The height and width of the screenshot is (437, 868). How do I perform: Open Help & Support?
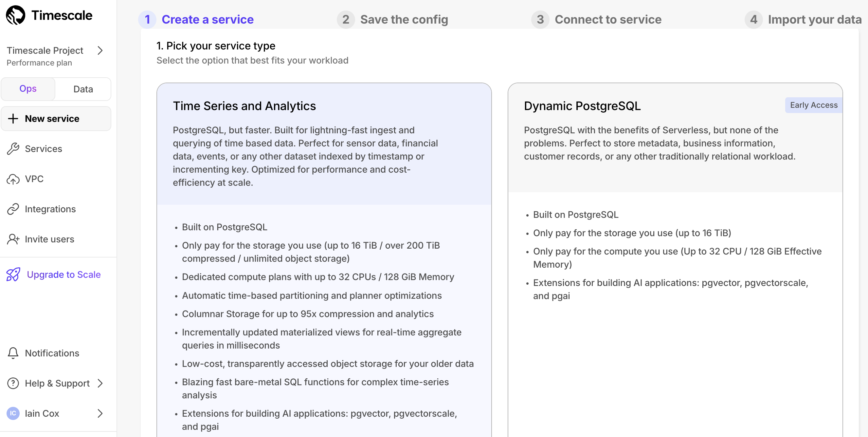tap(57, 383)
